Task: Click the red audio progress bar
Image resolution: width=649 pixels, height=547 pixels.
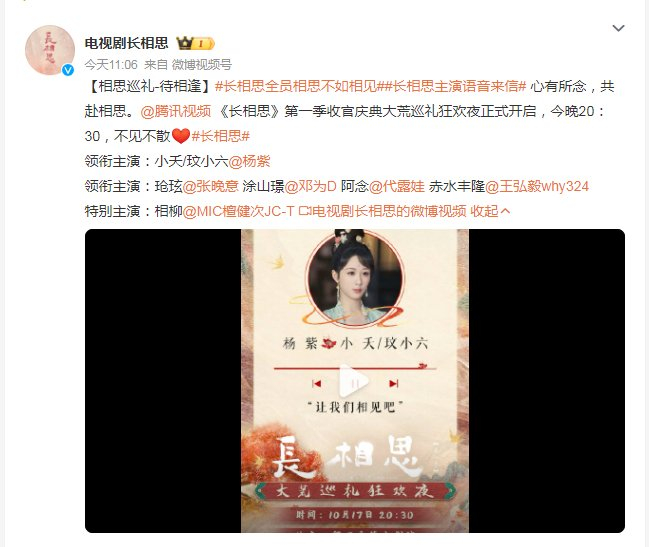Action: tap(354, 367)
